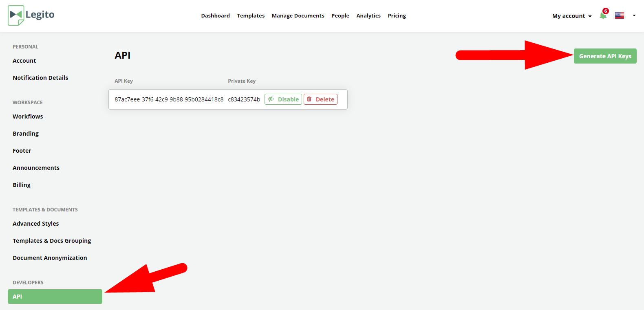The width and height of the screenshot is (644, 310).
Task: Click the Legito logo
Action: 31,15
